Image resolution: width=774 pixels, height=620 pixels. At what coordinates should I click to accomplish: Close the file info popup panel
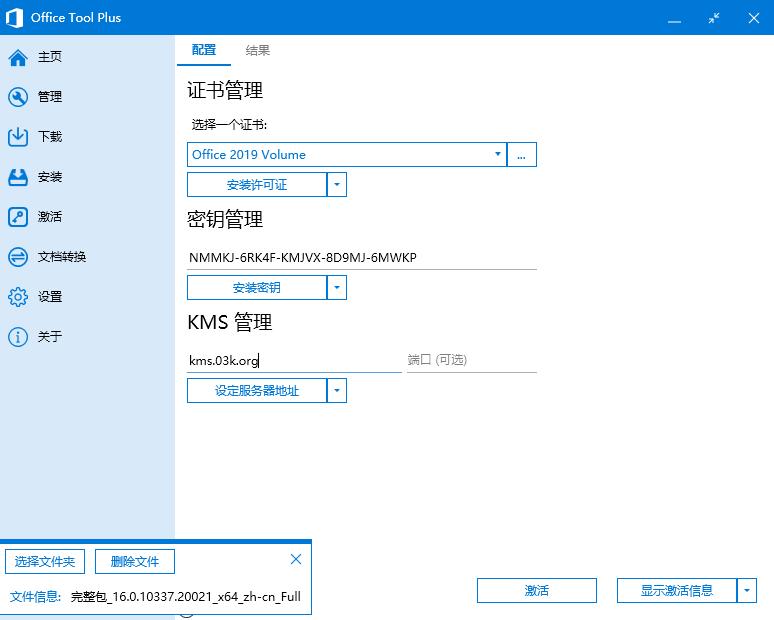coord(296,559)
